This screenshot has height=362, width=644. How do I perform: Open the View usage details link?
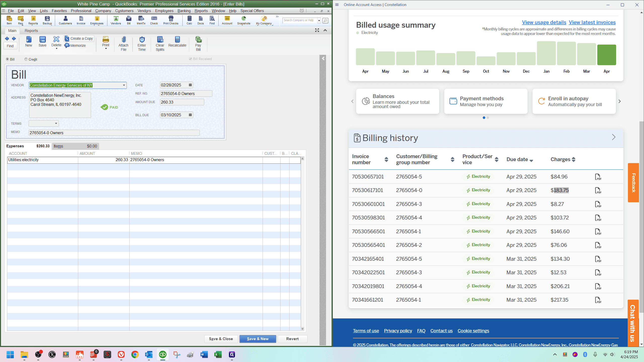click(x=544, y=22)
